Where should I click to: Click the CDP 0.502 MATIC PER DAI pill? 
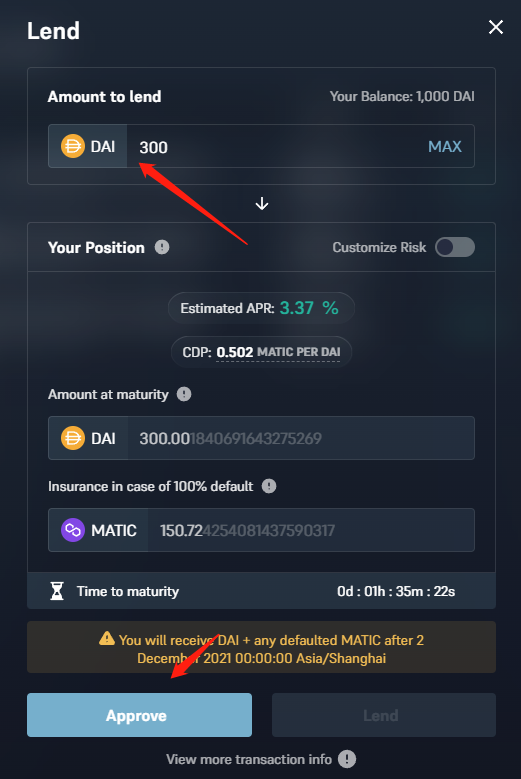(x=261, y=352)
